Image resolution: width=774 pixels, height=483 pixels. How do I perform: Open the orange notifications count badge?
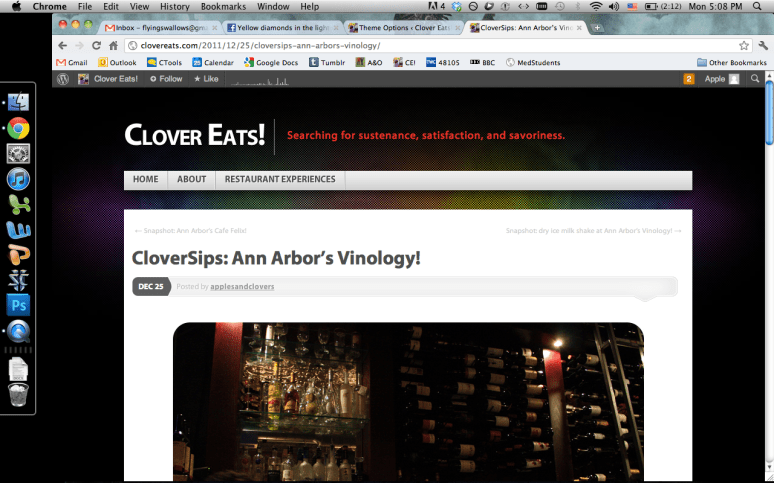tap(689, 79)
